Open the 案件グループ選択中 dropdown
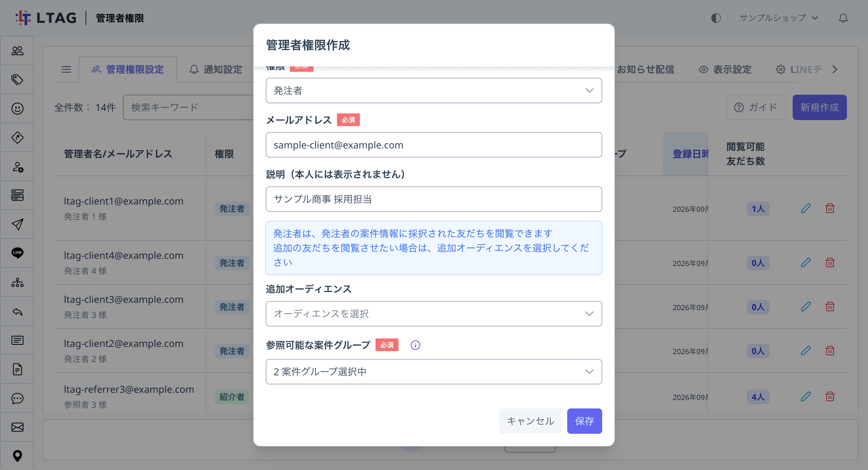This screenshot has width=868, height=470. (434, 372)
